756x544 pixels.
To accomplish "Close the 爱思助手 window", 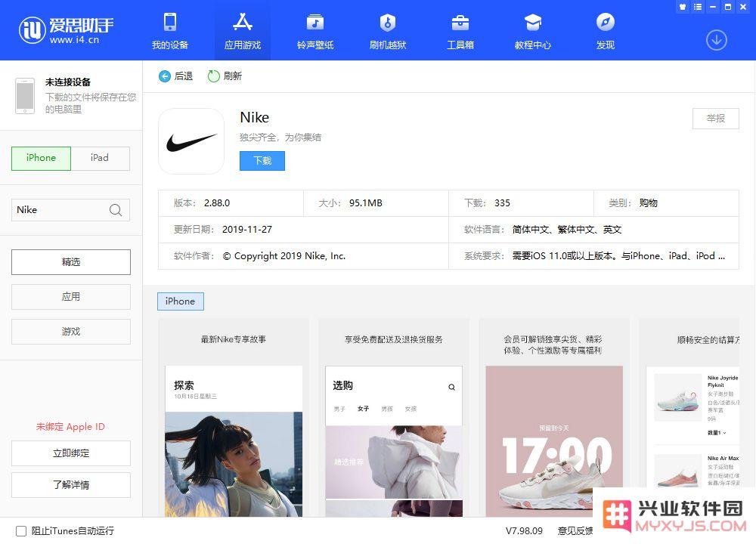I will coord(743,7).
